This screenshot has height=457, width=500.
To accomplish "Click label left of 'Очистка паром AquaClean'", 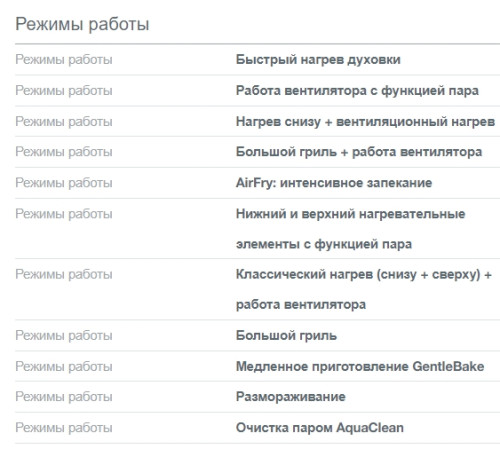I will [64, 428].
